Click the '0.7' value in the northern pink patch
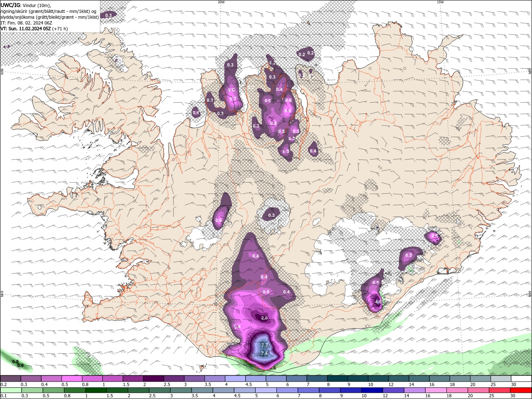532x399 pixels. click(x=233, y=99)
